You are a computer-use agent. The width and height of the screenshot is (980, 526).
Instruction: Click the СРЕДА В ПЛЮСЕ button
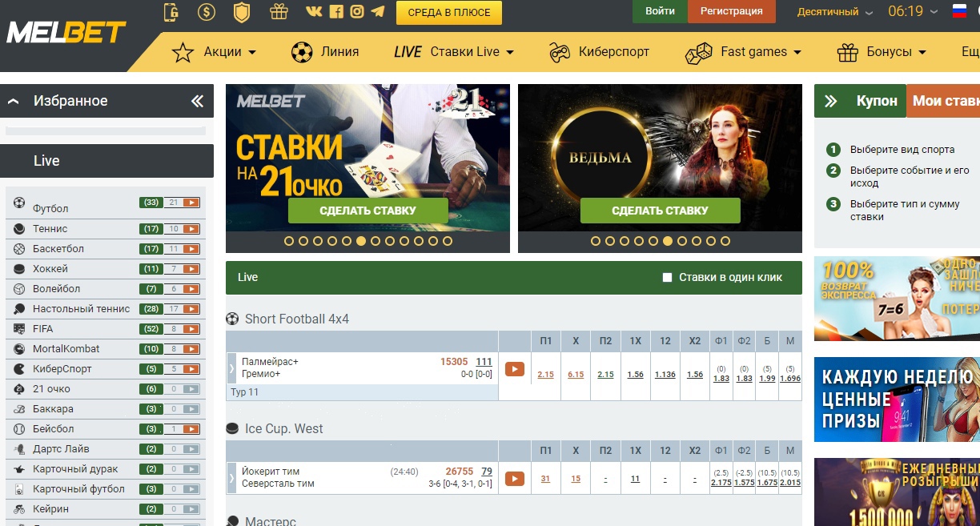point(448,12)
